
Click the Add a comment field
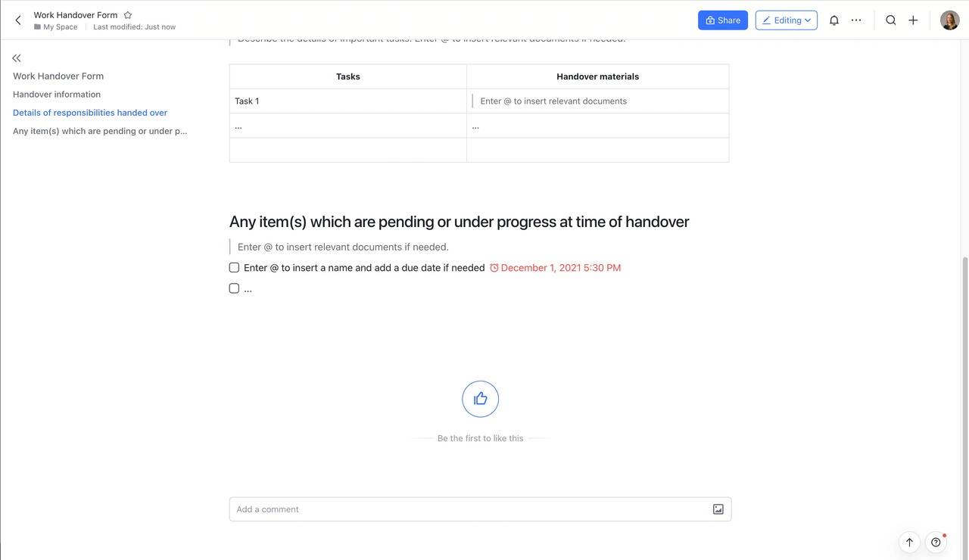480,509
